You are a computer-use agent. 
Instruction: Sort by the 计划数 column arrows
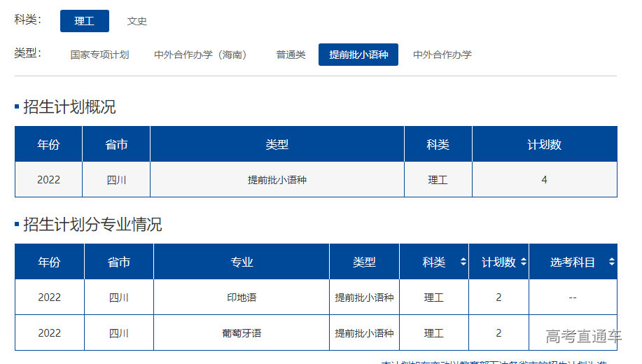pos(523,262)
